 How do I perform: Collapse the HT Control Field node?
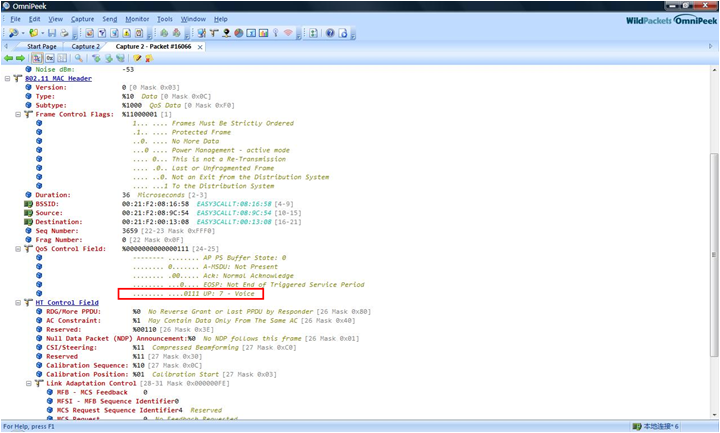coord(18,303)
